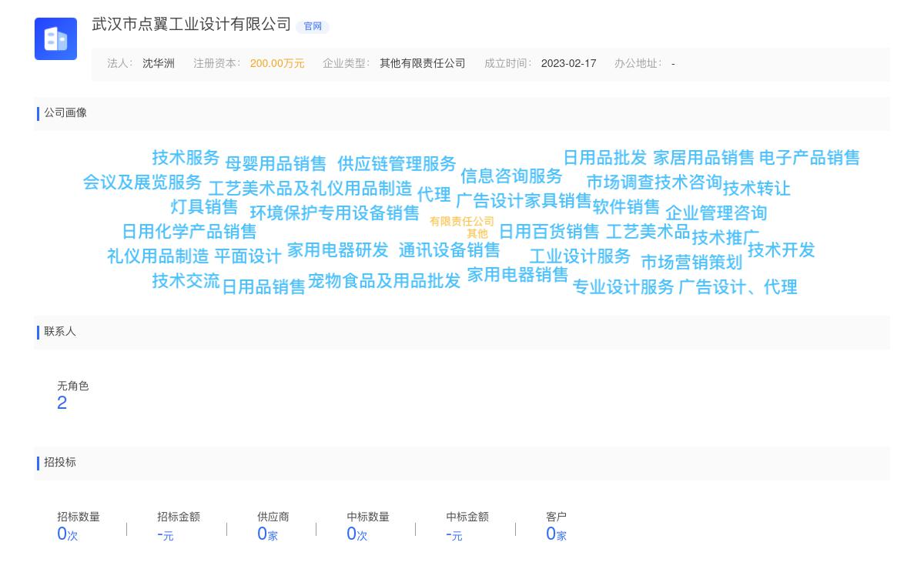Image resolution: width=924 pixels, height=579 pixels.
Task: Click registered capital 200.00万元
Action: pos(277,64)
